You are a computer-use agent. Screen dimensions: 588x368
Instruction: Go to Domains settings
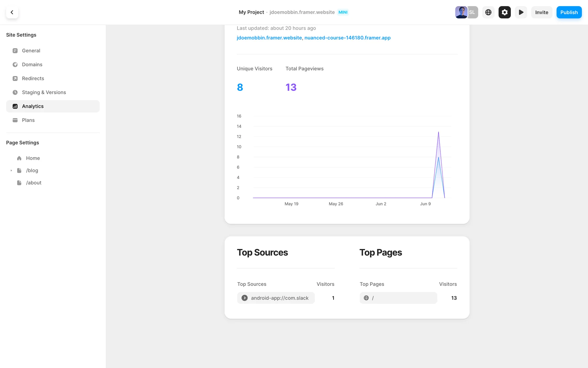[x=32, y=64]
